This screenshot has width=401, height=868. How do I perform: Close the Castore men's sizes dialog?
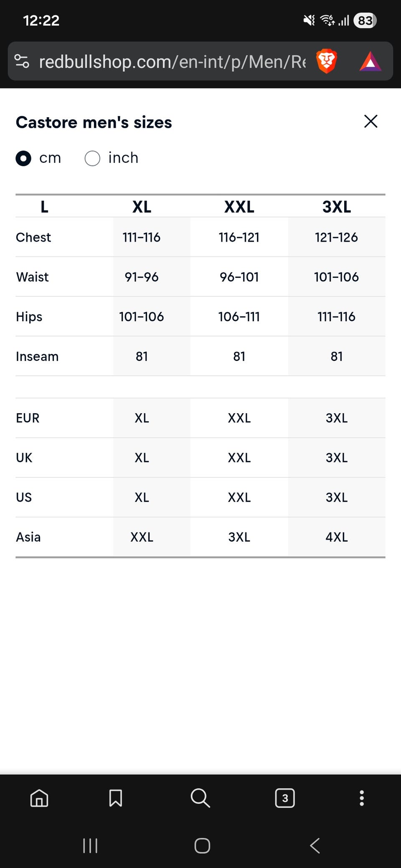[x=371, y=121]
